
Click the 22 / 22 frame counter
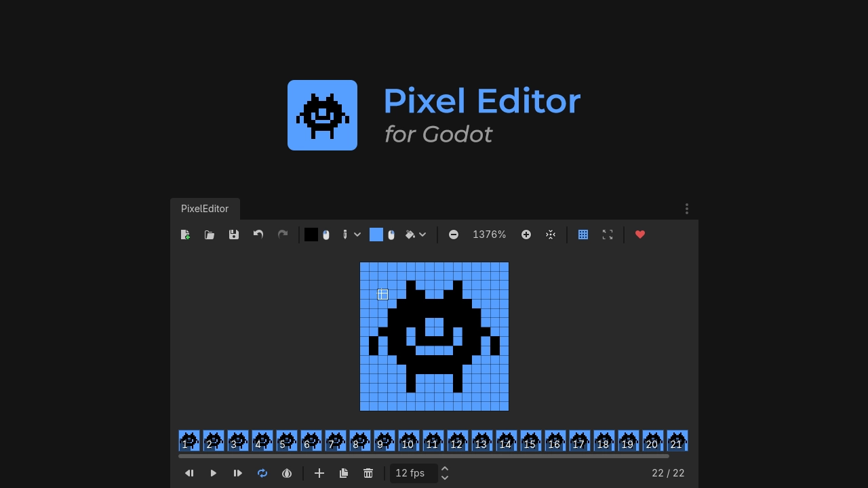(x=669, y=473)
